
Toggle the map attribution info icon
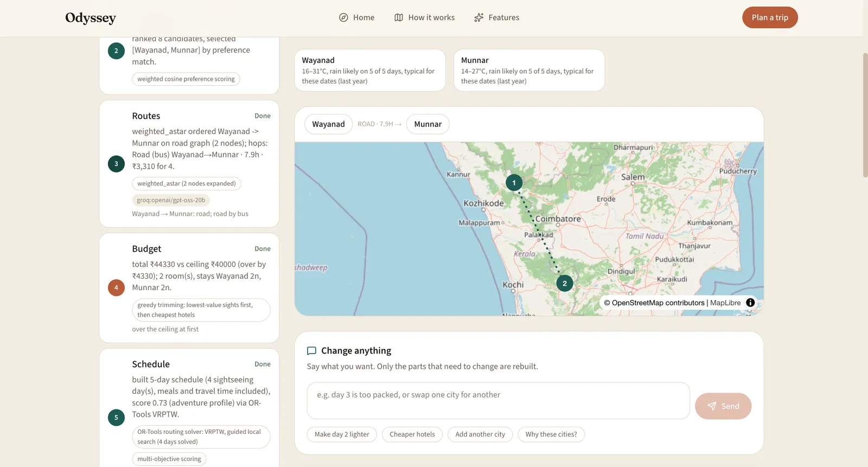pyautogui.click(x=750, y=303)
